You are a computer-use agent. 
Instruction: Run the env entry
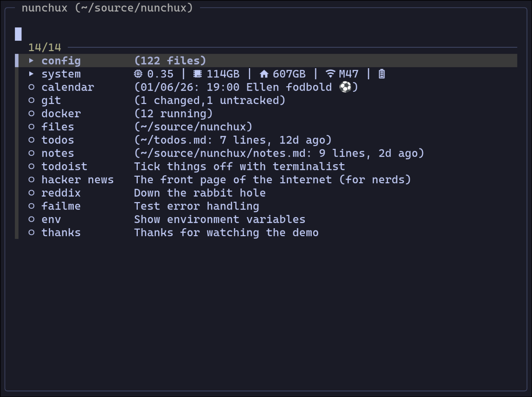51,219
